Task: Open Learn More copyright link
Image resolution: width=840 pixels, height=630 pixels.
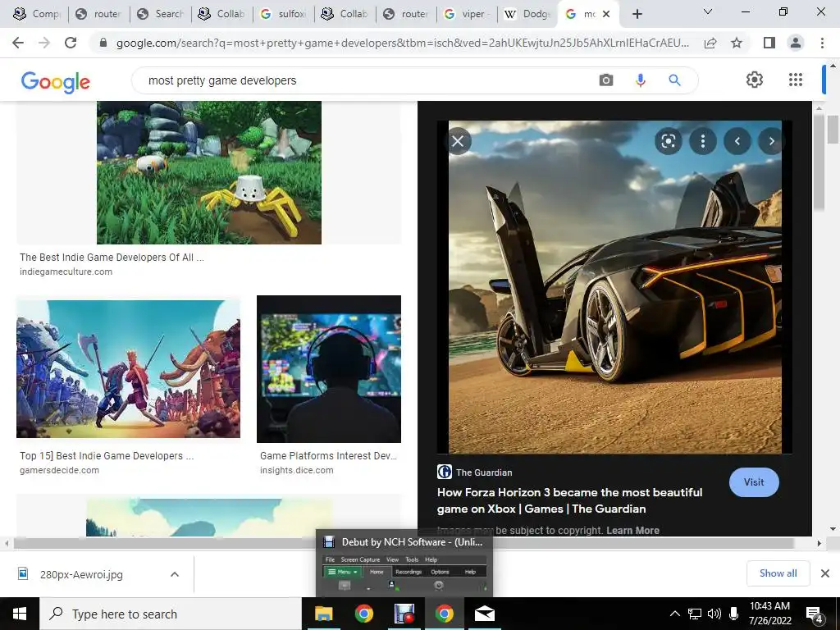Action: click(632, 531)
